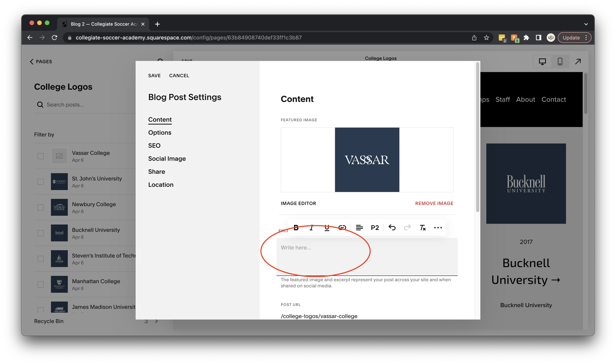Click the REMOVE IMAGE link
This screenshot has width=616, height=364.
pos(434,203)
